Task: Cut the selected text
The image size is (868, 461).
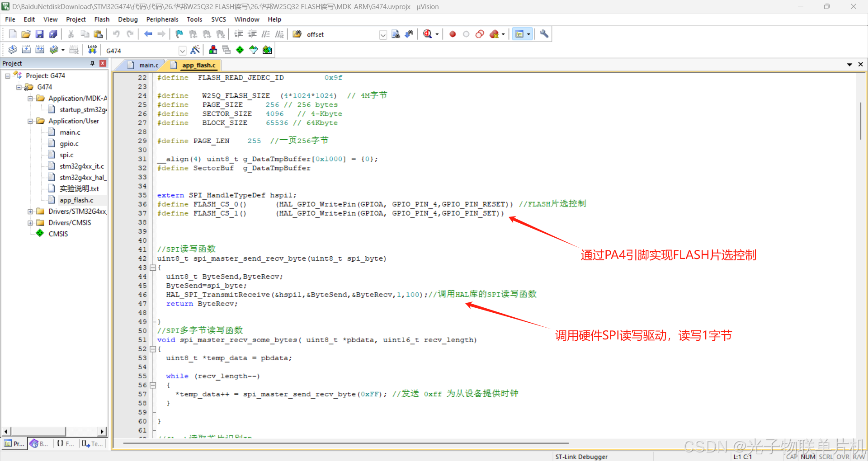Action: (x=71, y=34)
